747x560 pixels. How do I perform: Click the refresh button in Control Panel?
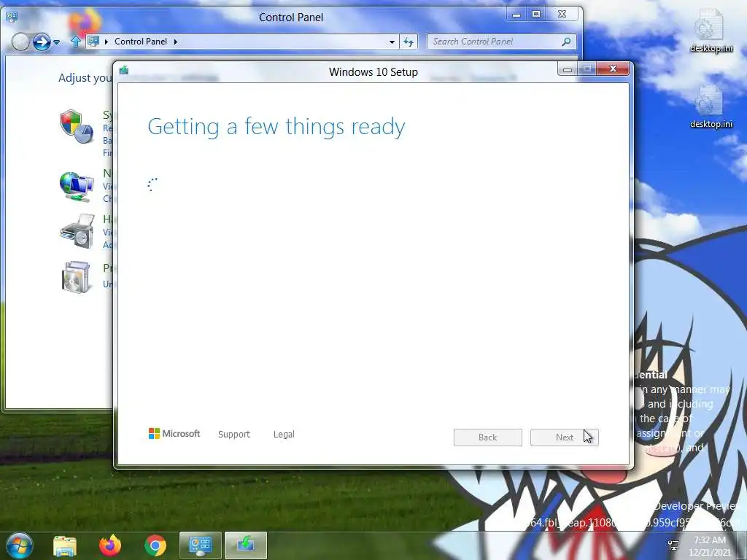pyautogui.click(x=409, y=42)
